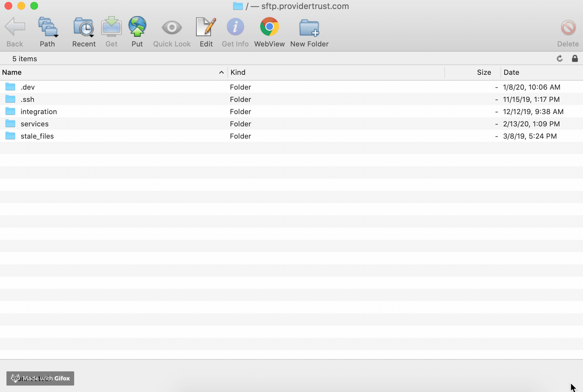583x392 pixels.
Task: Click the '5 items' status text
Action: point(25,59)
